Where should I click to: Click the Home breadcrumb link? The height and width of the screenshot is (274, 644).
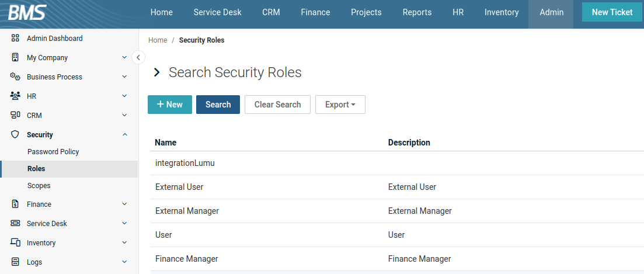(x=158, y=40)
